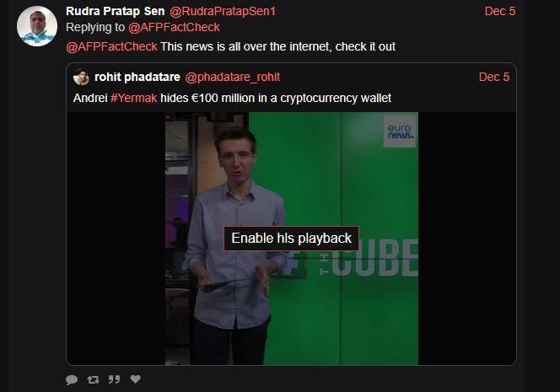Click @AFPFactCheck in the Replying to line
Image resolution: width=560 pixels, height=392 pixels.
tap(174, 27)
